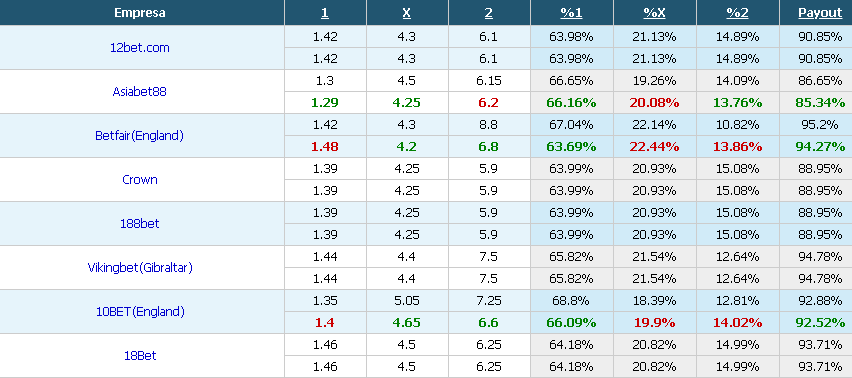Sort by the 1 column header
The image size is (852, 378).
325,13
